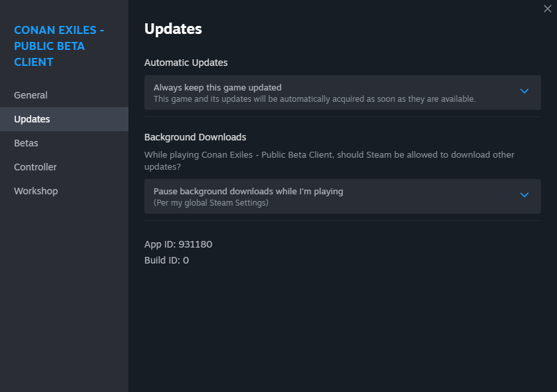Close the properties dialog with X
The width and height of the screenshot is (557, 392).
[x=548, y=9]
